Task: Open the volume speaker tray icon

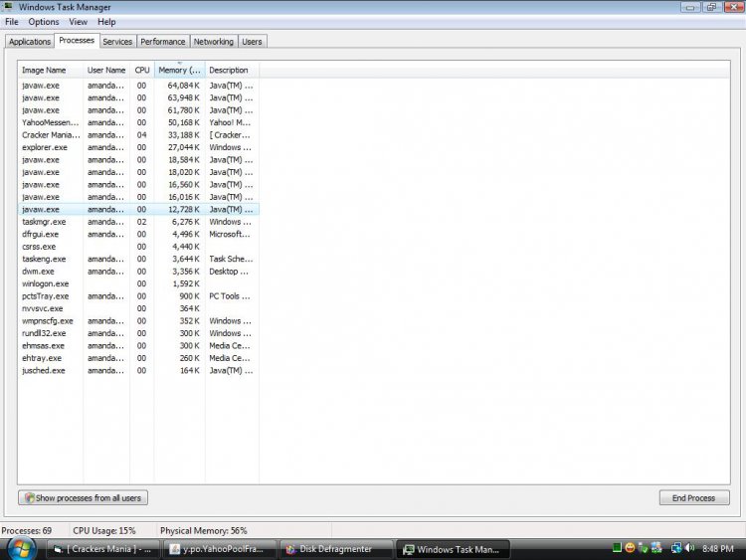Action: [x=690, y=548]
